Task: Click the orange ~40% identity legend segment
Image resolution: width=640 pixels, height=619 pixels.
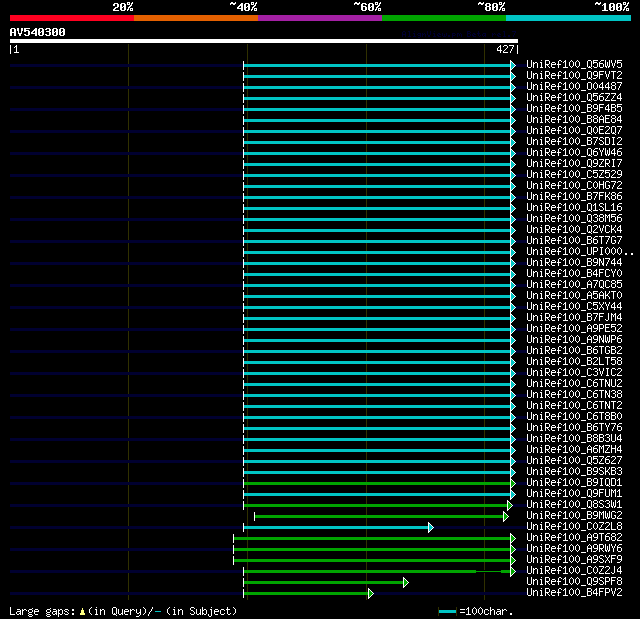Action: (196, 18)
